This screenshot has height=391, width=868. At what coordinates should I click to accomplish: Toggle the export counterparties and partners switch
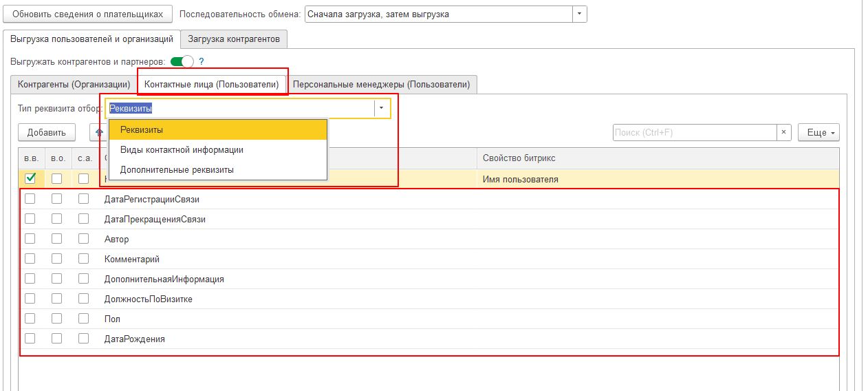point(182,61)
